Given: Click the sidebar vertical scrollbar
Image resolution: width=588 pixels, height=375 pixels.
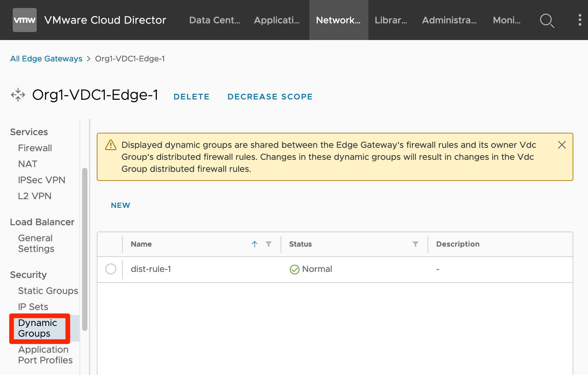Looking at the screenshot, I should click(x=85, y=249).
